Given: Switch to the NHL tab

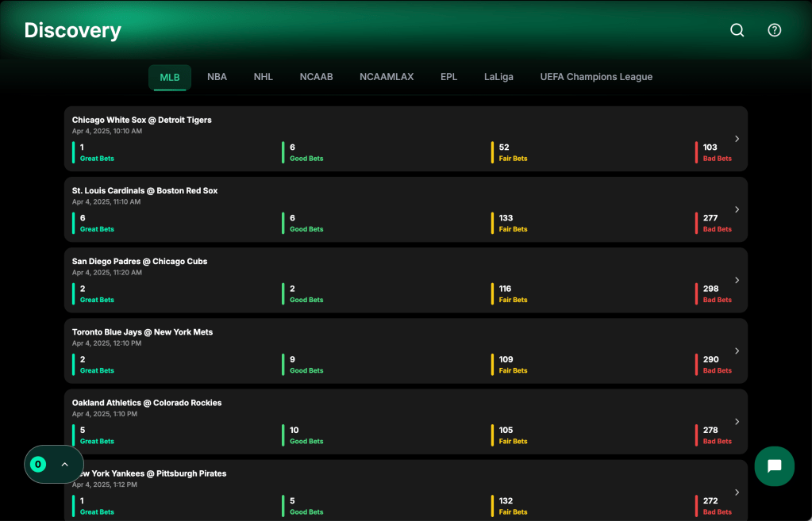Looking at the screenshot, I should click(263, 77).
